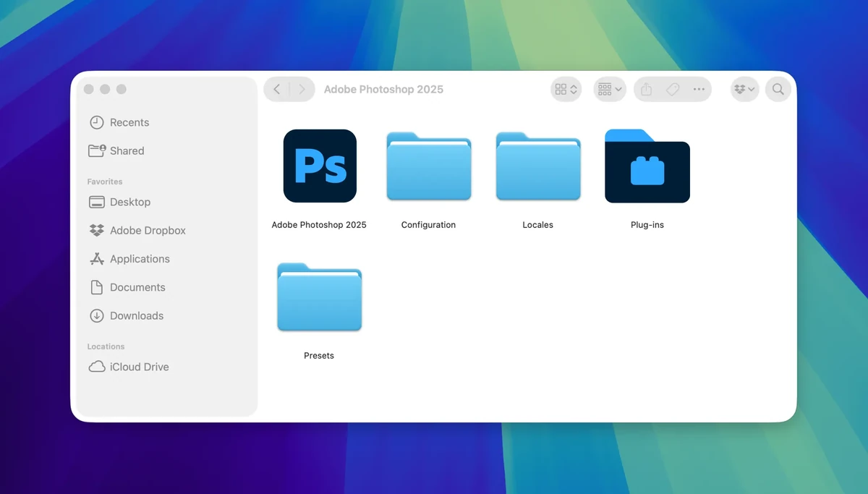This screenshot has height=494, width=868.
Task: Click the minimize window button
Action: pyautogui.click(x=105, y=89)
